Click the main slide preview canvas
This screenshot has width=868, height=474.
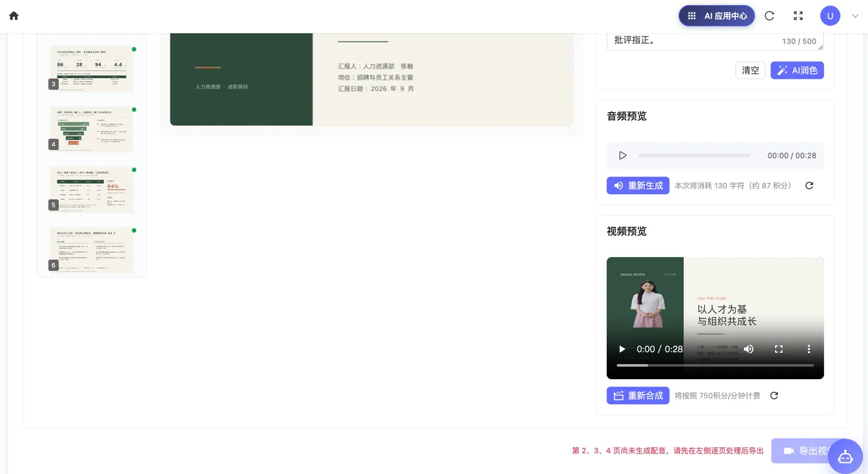point(372,79)
